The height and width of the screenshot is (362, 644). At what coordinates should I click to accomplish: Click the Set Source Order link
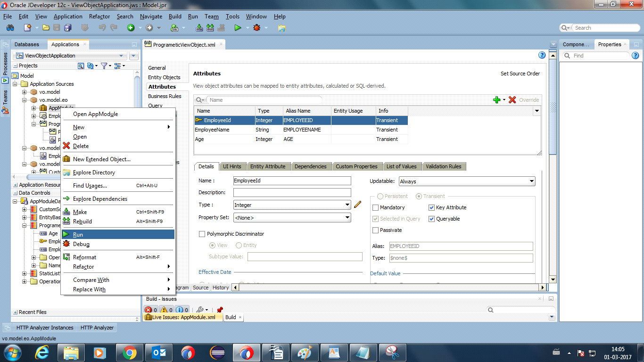(520, 74)
